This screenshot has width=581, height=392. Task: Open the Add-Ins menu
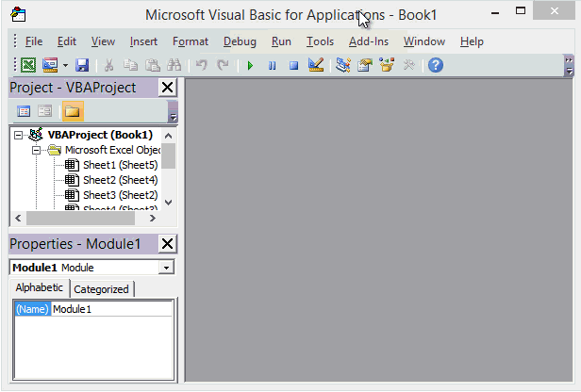click(x=369, y=41)
